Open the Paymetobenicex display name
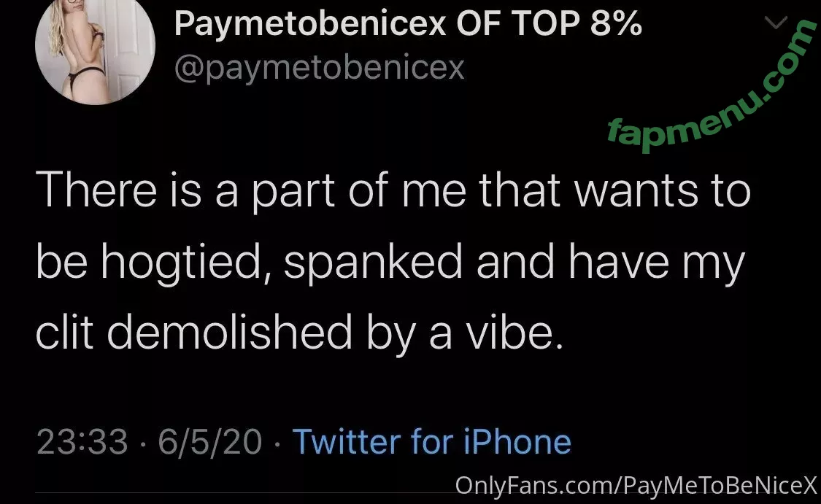The image size is (821, 504). coord(309,25)
